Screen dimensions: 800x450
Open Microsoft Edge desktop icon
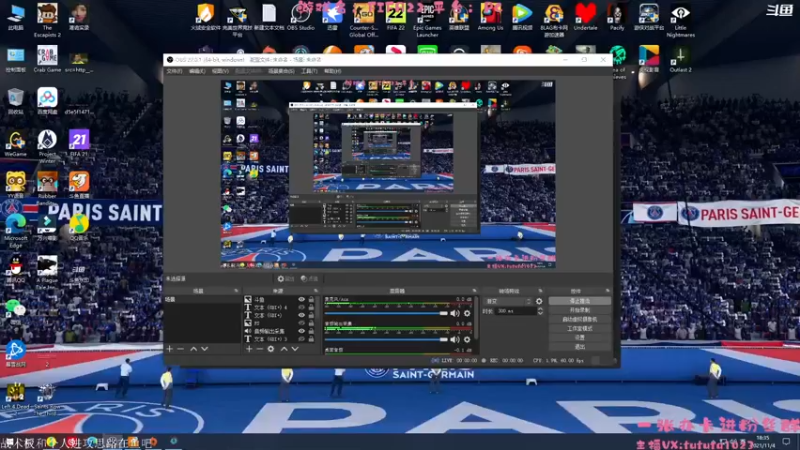tap(15, 230)
